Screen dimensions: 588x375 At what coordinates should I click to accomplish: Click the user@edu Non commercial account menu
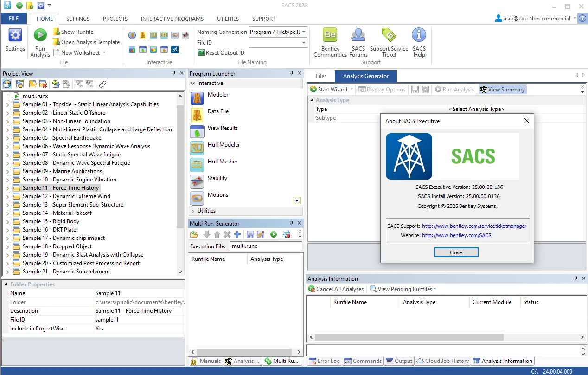(536, 19)
